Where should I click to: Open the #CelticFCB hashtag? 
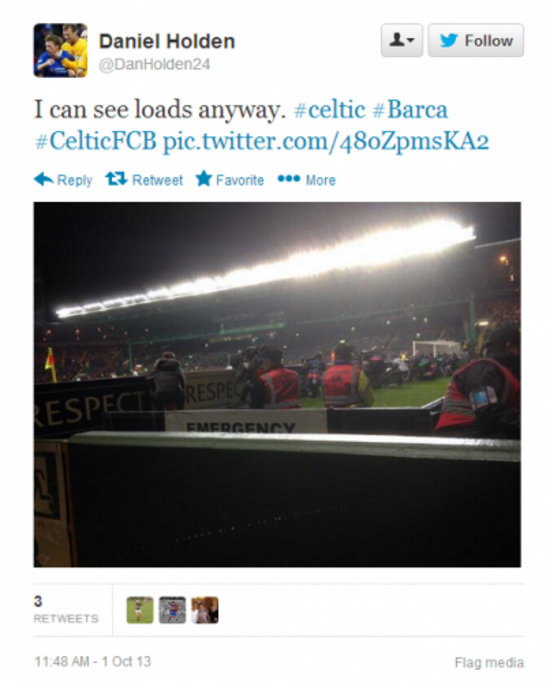click(95, 141)
